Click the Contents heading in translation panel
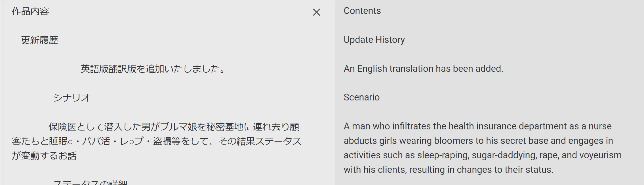 point(362,11)
